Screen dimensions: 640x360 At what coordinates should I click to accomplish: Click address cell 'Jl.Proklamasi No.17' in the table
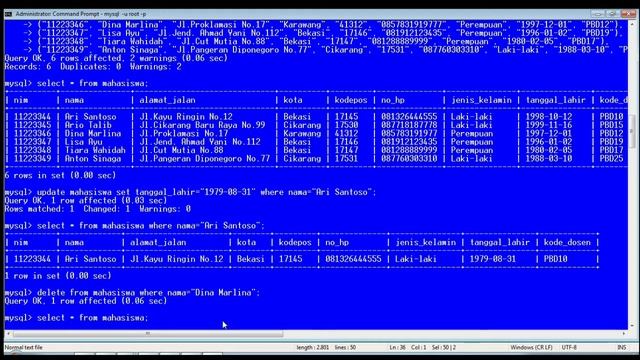(x=184, y=133)
